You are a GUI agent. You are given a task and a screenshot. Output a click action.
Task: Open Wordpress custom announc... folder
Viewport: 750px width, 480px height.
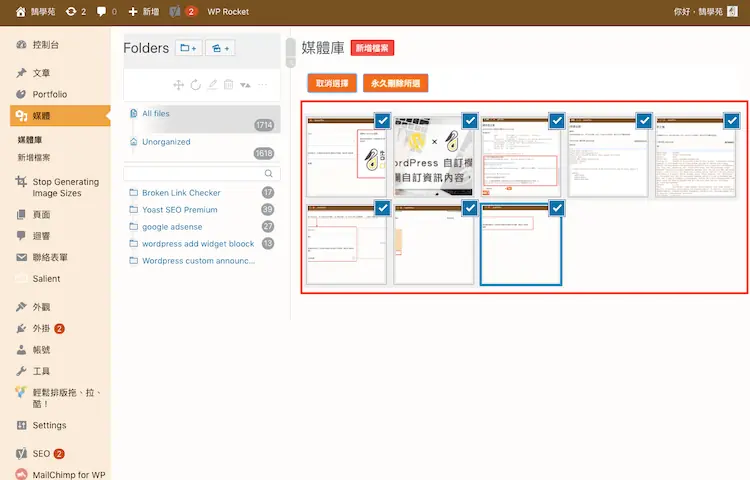pos(198,261)
